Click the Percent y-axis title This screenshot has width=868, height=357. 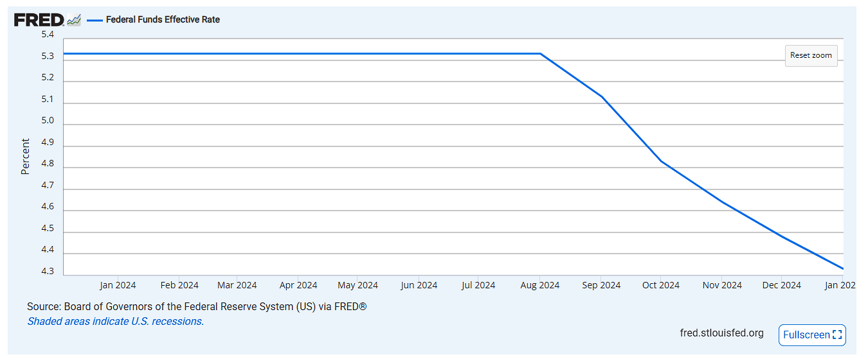click(x=26, y=156)
